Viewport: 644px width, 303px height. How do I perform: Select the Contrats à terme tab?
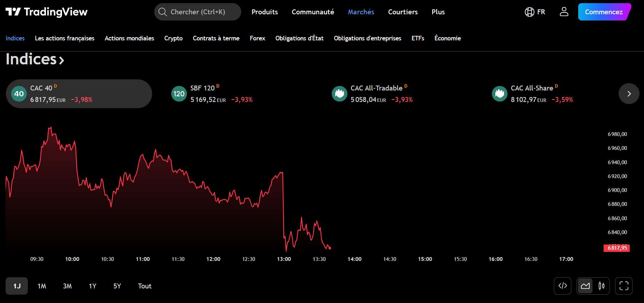pos(216,38)
